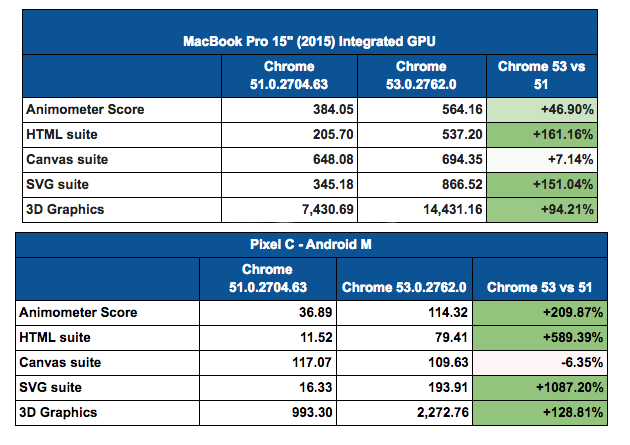Select the +1087.20% cell
Screen dimensions: 630x445
(x=540, y=388)
